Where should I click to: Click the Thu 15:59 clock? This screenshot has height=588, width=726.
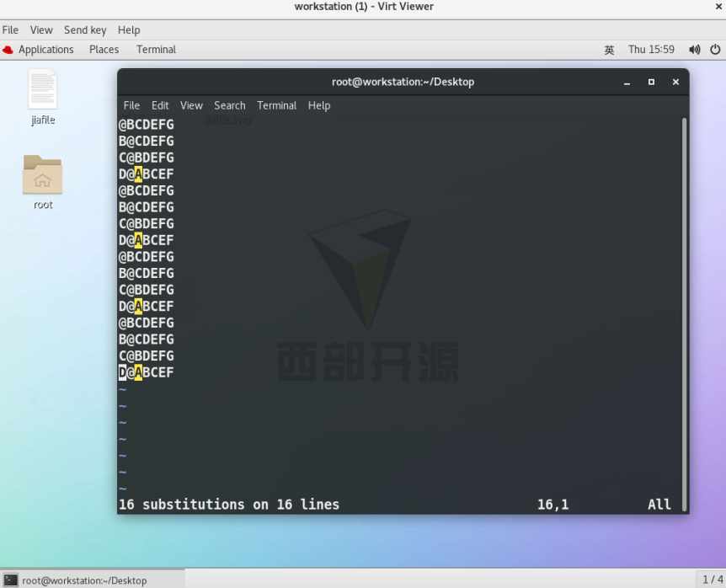pos(651,50)
